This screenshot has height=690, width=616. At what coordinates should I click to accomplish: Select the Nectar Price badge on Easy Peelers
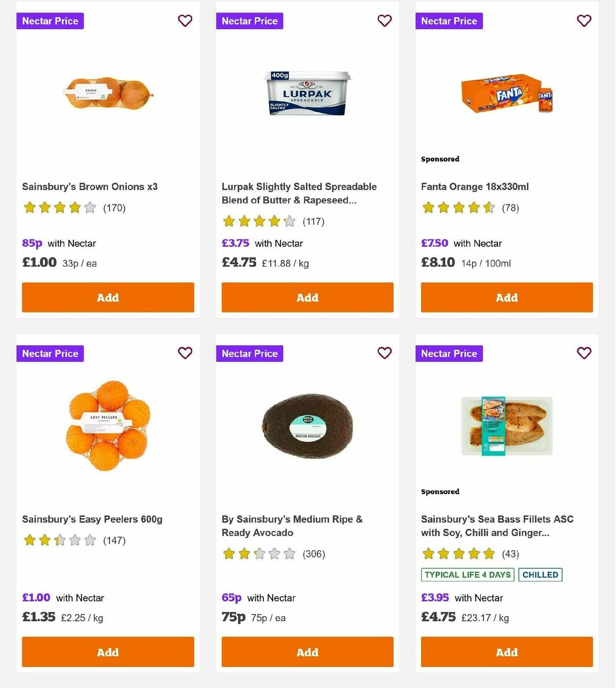(x=50, y=353)
